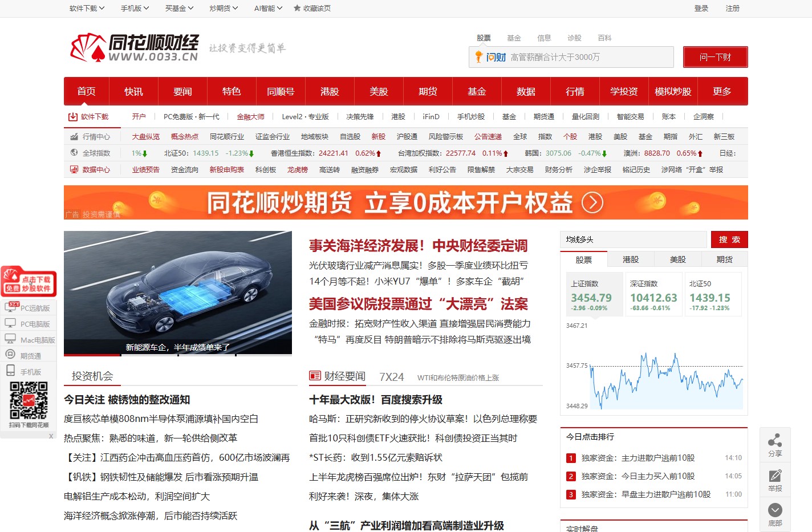Screen dimensions: 812x532
Task: Click the 免费炒股软件 download badge
Action: [x=29, y=281]
